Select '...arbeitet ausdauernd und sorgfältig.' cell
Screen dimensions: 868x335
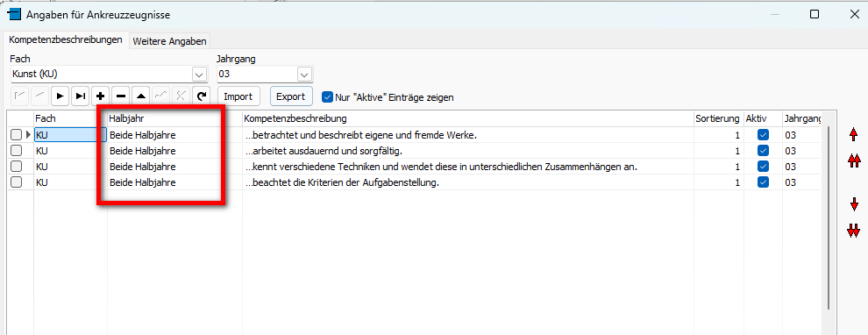(468, 151)
